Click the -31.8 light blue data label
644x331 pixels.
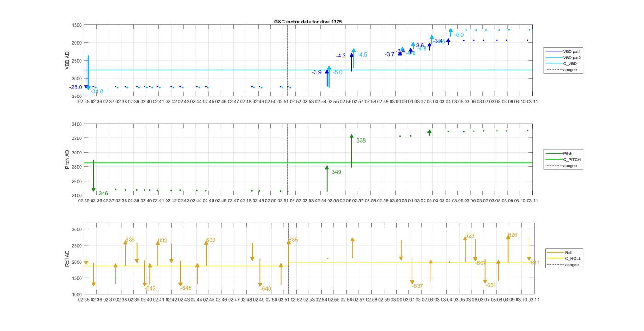97,92
